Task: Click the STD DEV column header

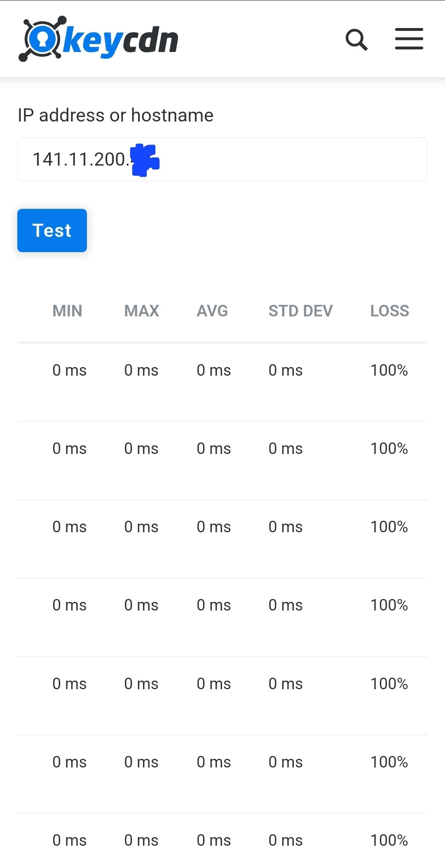Action: pos(300,311)
